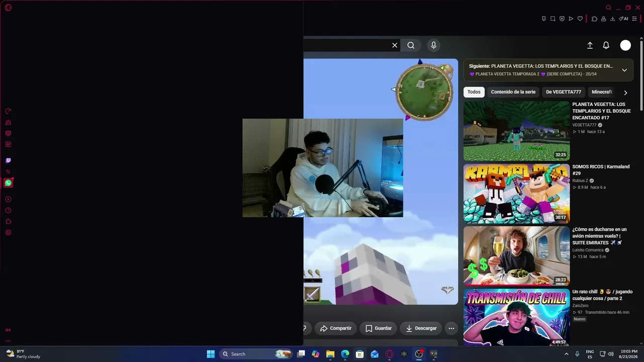Open title Un rato chill jugando
Viewport: 644px width, 362px height.
tap(602, 295)
